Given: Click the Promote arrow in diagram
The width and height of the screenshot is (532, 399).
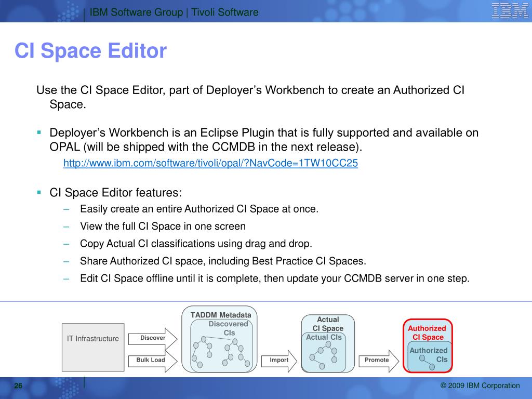Looking at the screenshot, I should 378,360.
